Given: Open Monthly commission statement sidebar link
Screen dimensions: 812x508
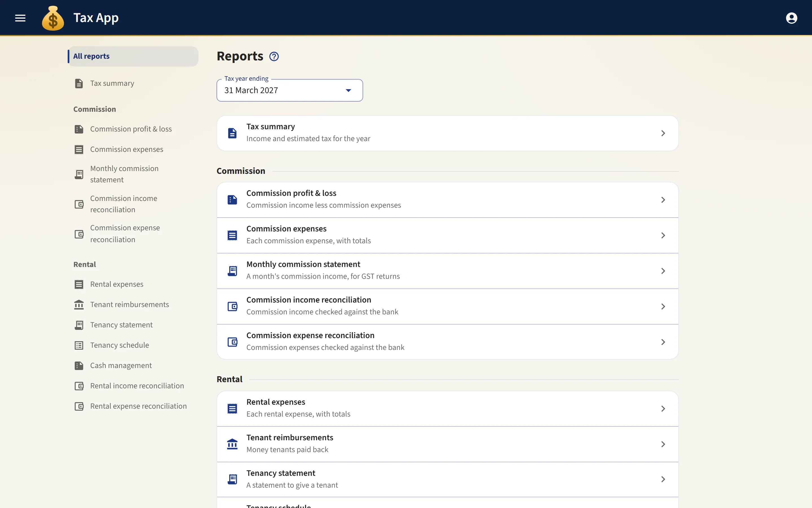Looking at the screenshot, I should coord(133,174).
